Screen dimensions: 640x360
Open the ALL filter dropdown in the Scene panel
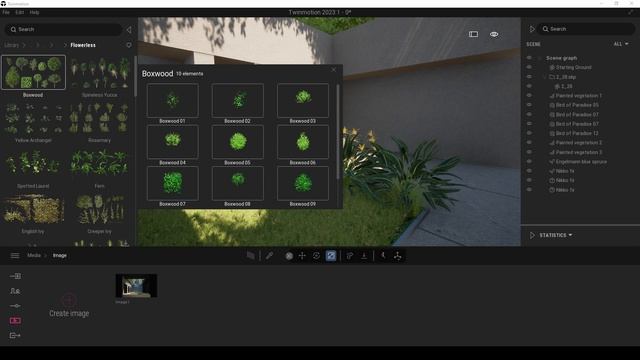[621, 44]
